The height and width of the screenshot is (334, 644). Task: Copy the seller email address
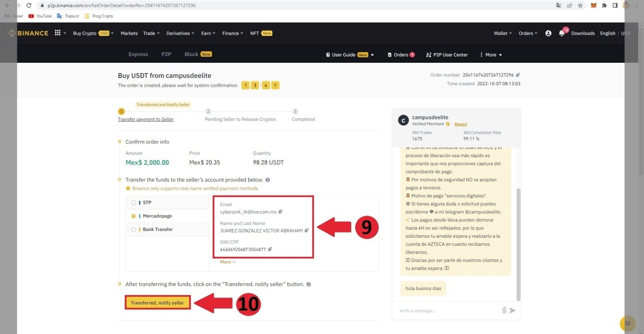click(280, 212)
